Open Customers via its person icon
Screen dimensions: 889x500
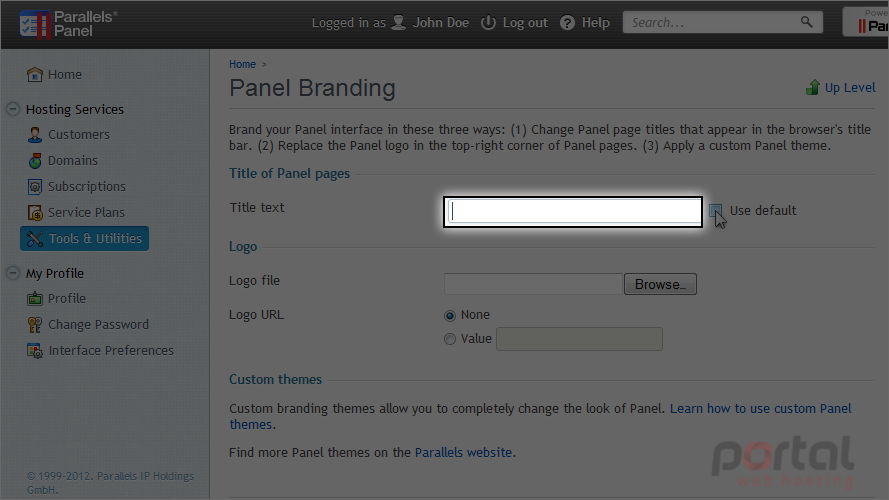click(35, 135)
